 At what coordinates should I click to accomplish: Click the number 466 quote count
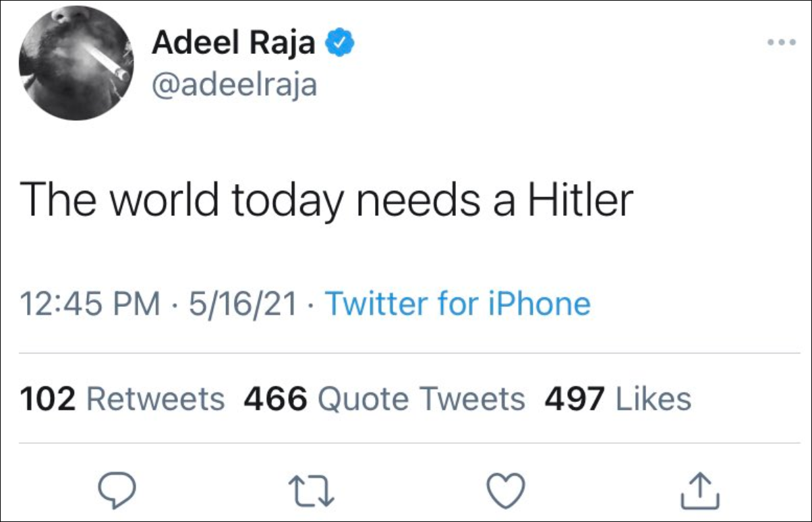[275, 399]
